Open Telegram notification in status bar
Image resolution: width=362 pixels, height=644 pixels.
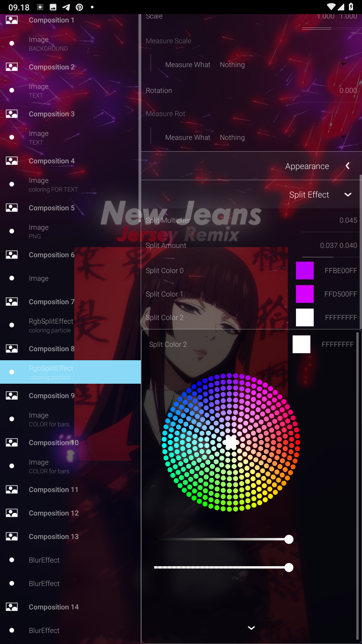66,7
